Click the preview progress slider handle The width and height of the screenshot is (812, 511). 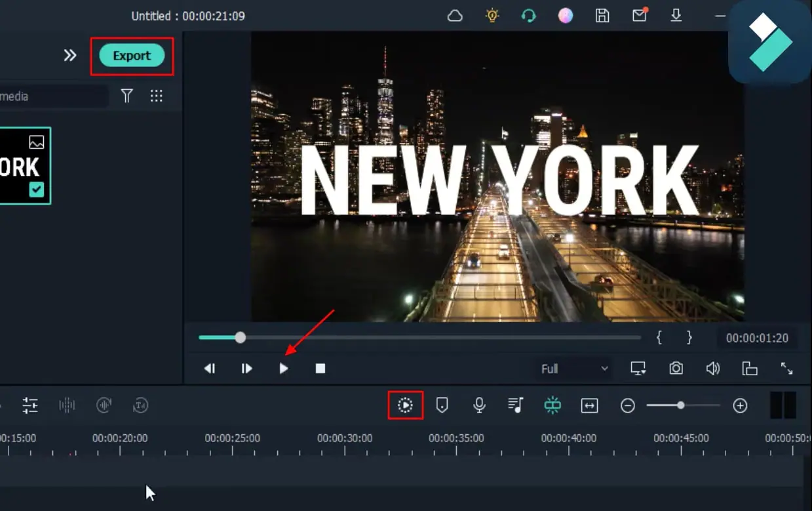coord(241,337)
